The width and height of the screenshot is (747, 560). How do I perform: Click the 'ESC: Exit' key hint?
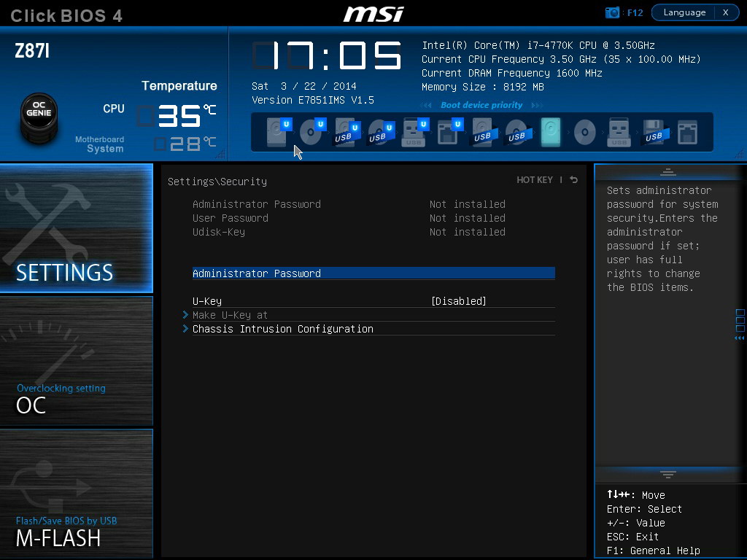click(632, 537)
